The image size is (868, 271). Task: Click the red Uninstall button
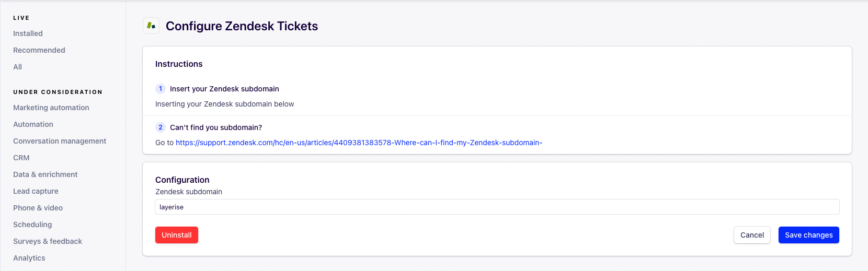177,235
